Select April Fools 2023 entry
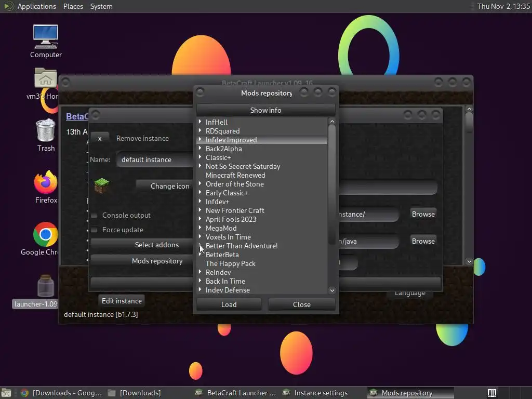 point(231,219)
